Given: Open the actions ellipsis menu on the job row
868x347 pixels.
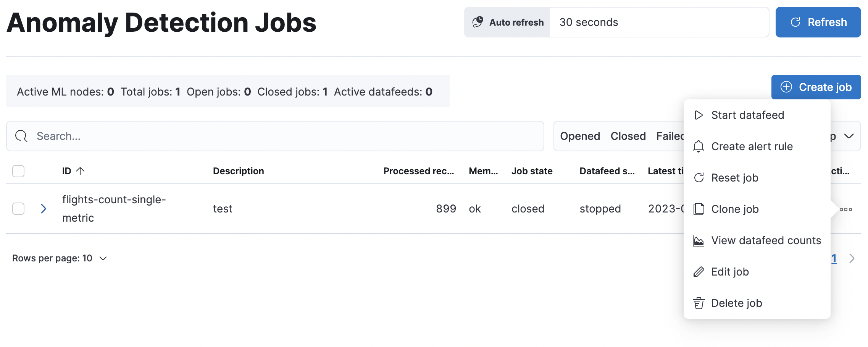Looking at the screenshot, I should 847,209.
